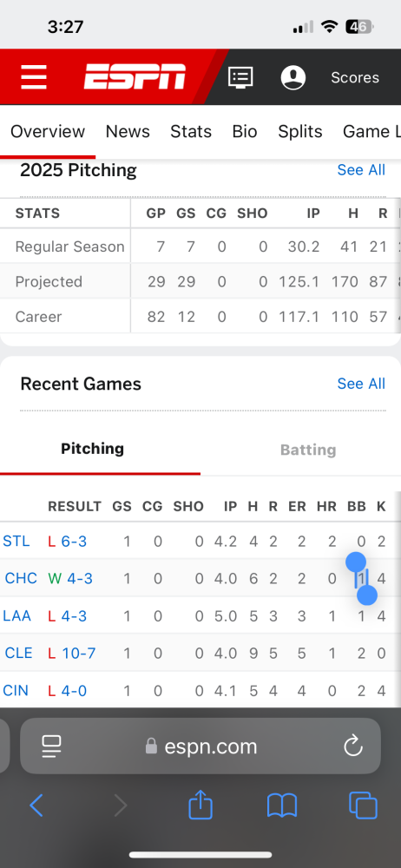Select the Pitching recent games tab
Screen dimensions: 401x868
pyautogui.click(x=93, y=449)
